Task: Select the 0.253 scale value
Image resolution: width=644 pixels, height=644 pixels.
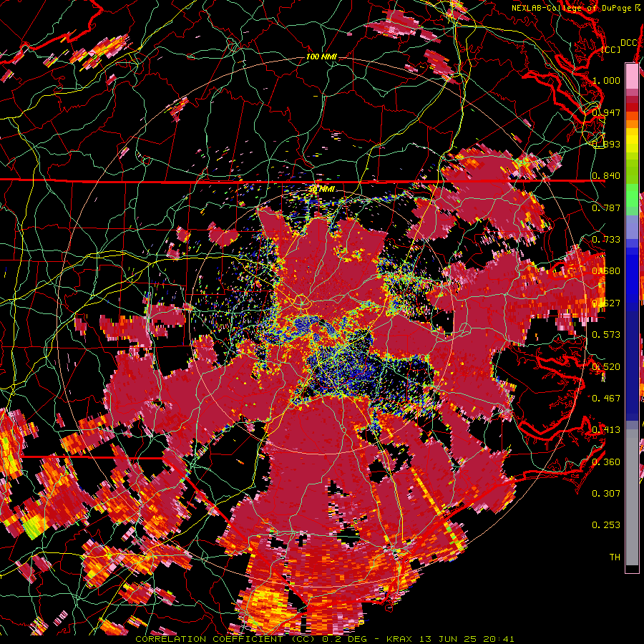Action: (x=606, y=525)
